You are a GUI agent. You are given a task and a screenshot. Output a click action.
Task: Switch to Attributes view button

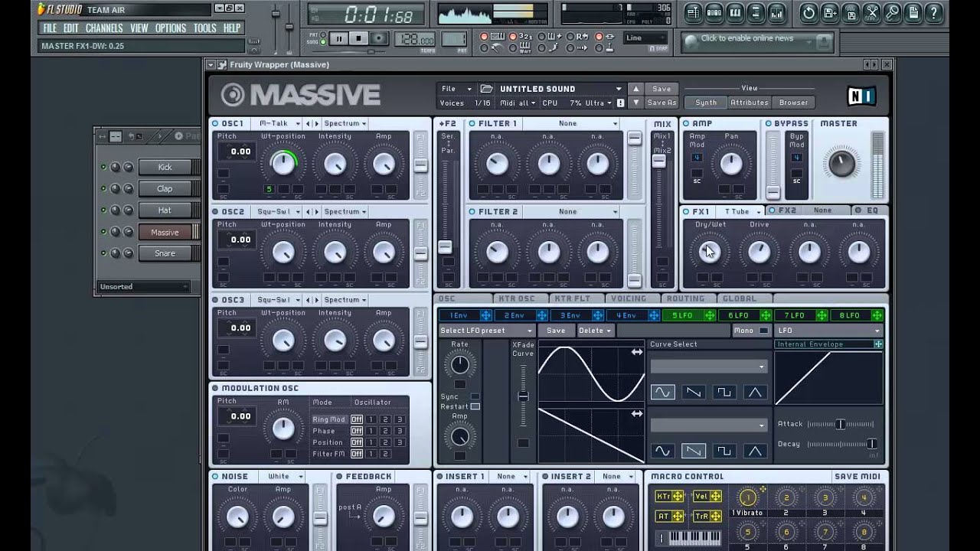[x=749, y=103]
